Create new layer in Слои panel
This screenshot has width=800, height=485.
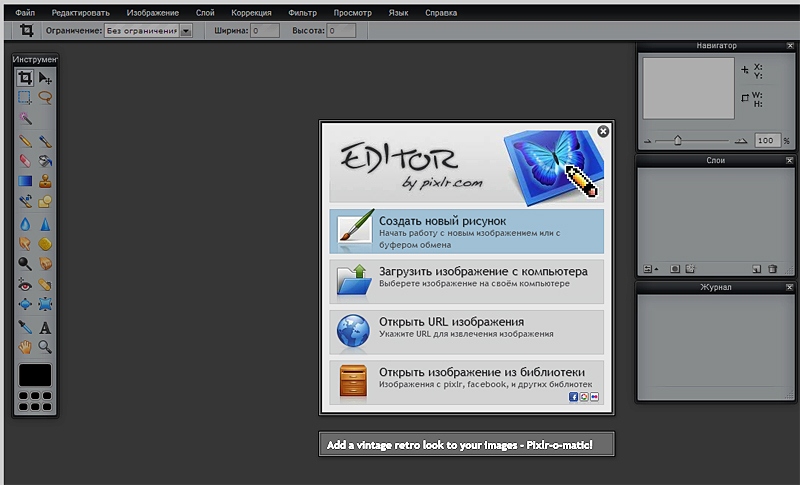pos(757,269)
